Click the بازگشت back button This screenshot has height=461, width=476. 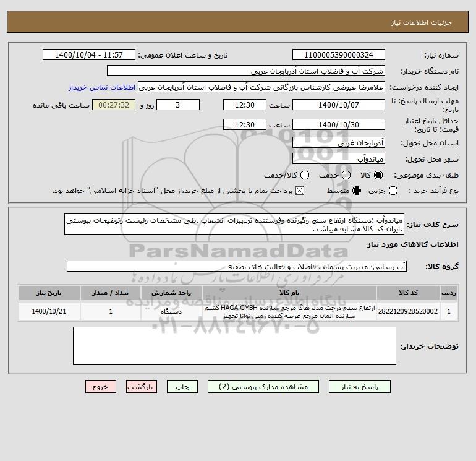pyautogui.click(x=142, y=387)
